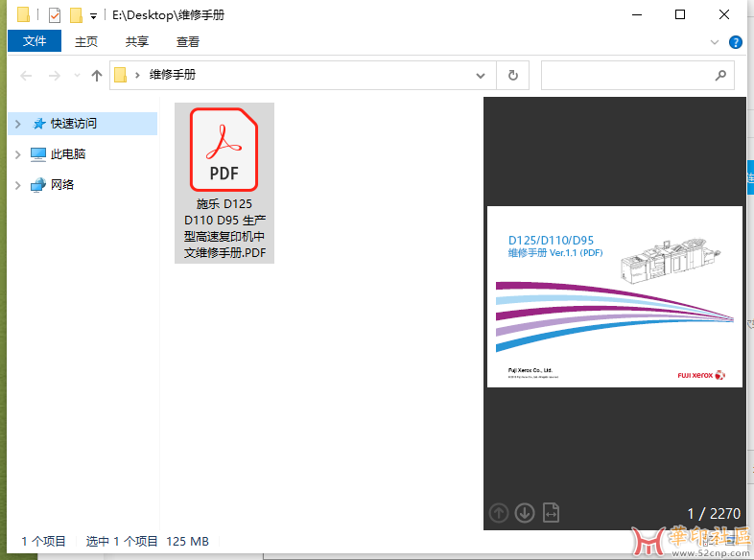Viewport: 754px width, 560px height.
Task: Click the 维修手册 breadcrumb in address bar
Action: point(172,75)
